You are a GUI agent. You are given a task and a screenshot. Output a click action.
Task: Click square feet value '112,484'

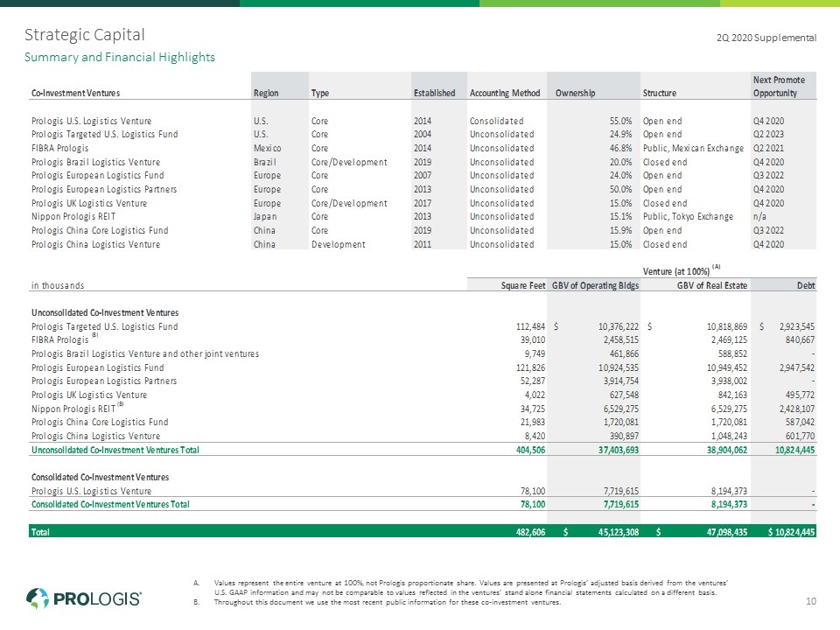pyautogui.click(x=530, y=326)
